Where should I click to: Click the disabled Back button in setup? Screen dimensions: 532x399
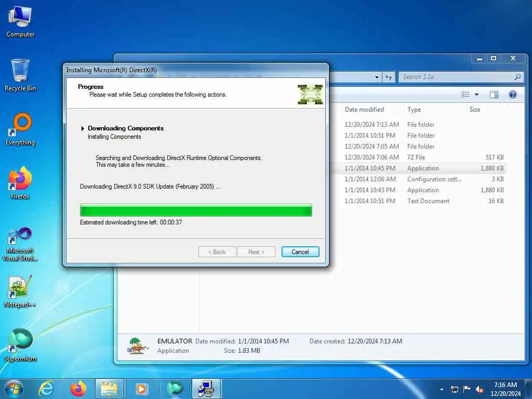click(217, 252)
